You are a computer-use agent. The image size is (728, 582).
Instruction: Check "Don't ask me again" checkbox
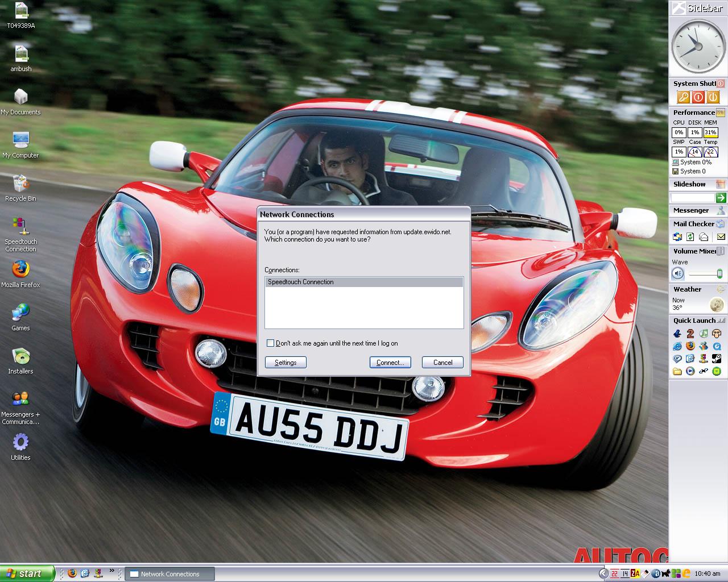click(271, 343)
